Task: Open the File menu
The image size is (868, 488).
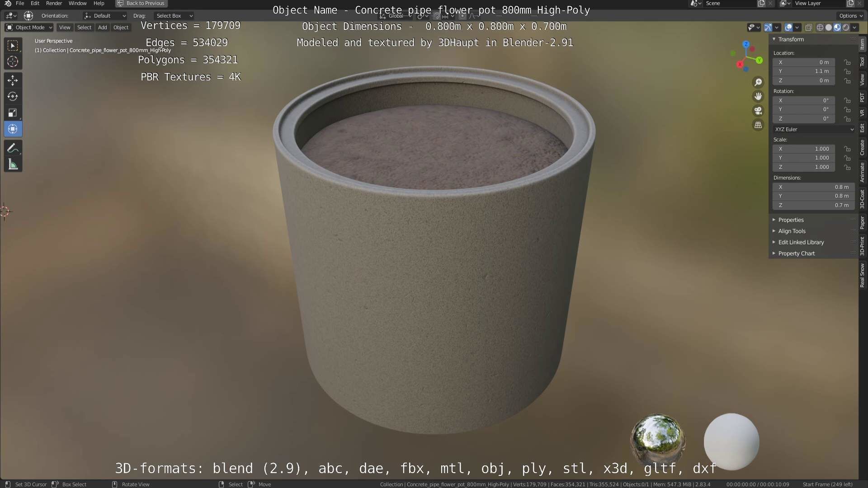Action: point(20,3)
